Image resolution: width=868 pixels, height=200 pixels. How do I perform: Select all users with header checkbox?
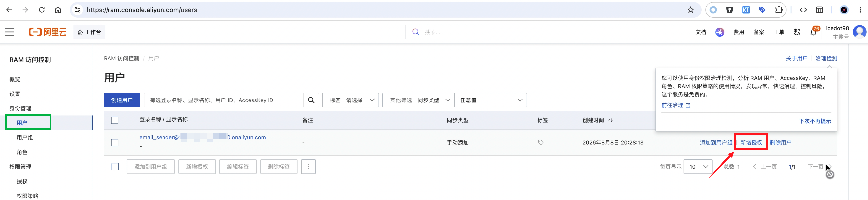pyautogui.click(x=115, y=120)
